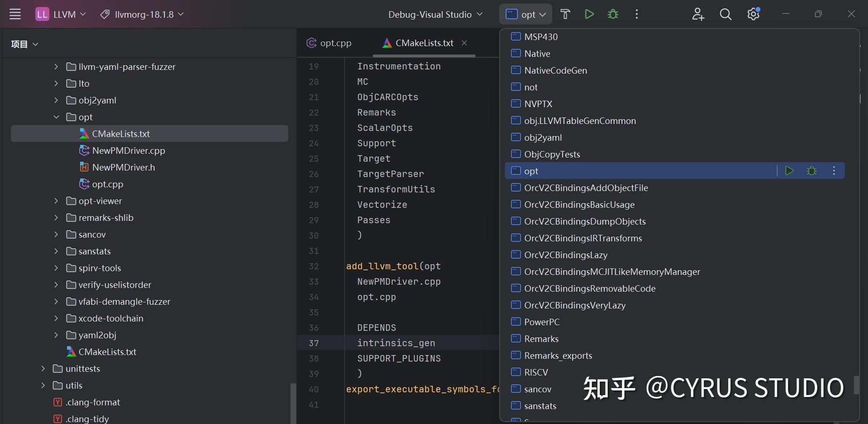Open the three-dot menu on the opt row
This screenshot has width=868, height=424.
[x=834, y=171]
